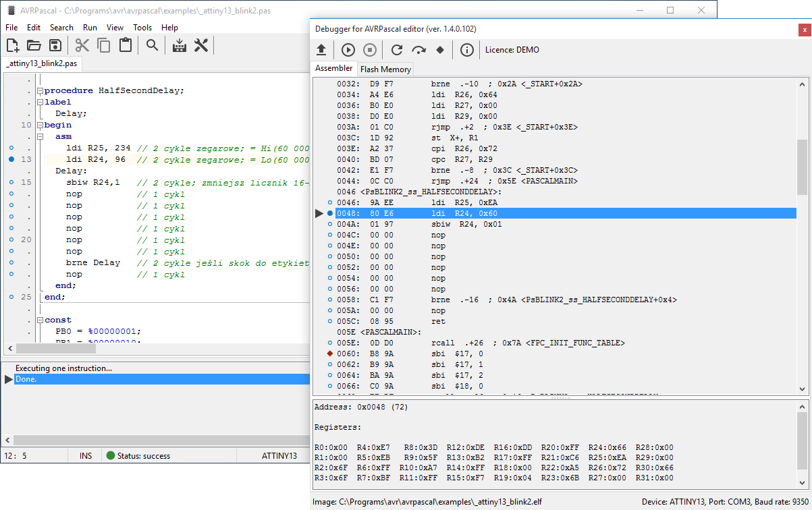Viewport: 812px width, 510px height.
Task: Open the Tools menu
Action: click(142, 28)
